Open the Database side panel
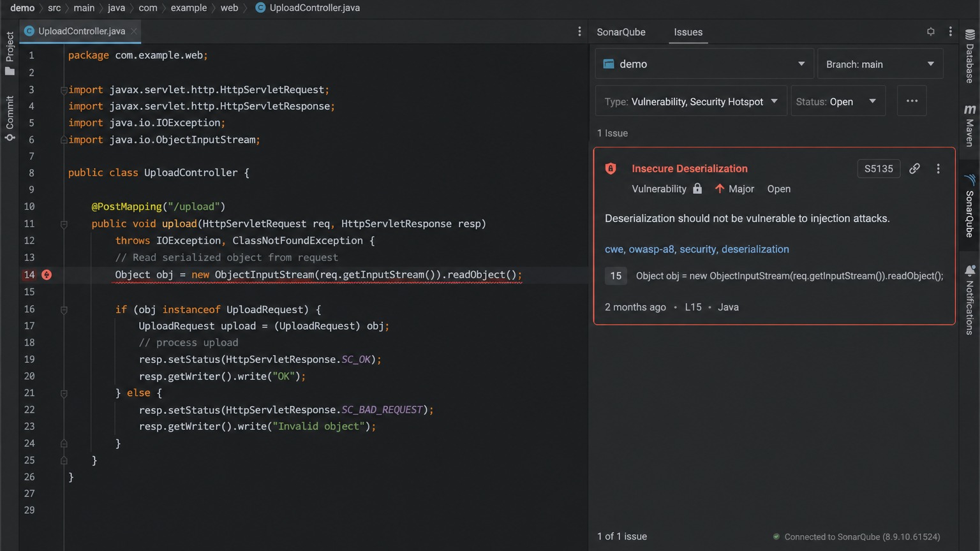The width and height of the screenshot is (980, 551). [x=970, y=57]
